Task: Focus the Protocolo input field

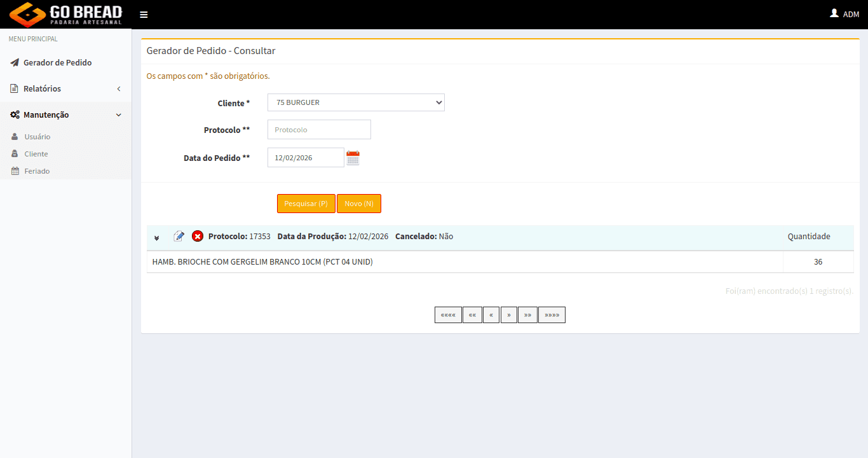Action: 319,129
